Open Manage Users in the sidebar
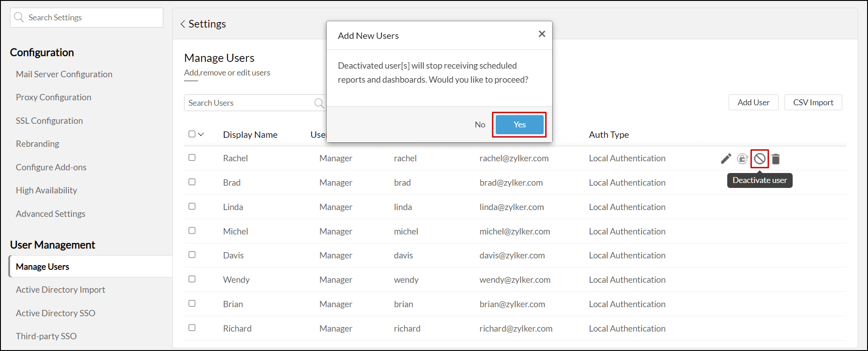This screenshot has height=351, width=868. click(x=42, y=267)
